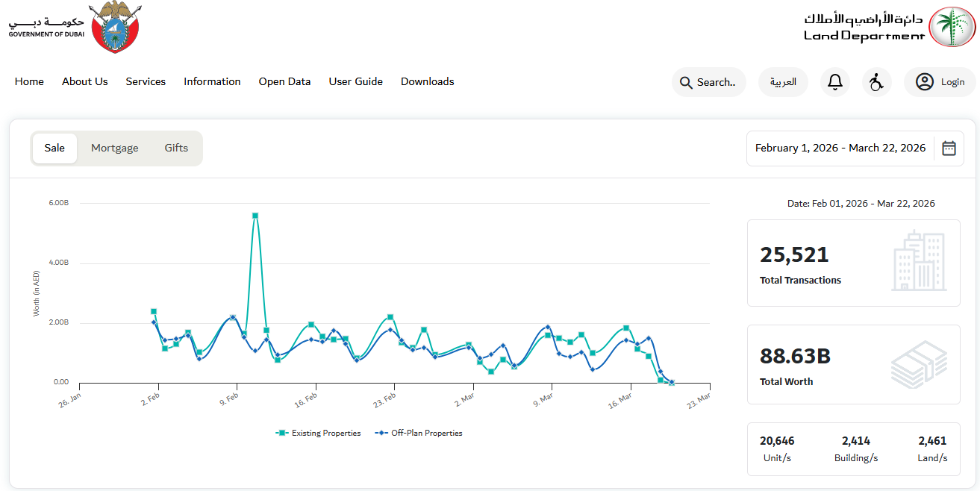Go to the User Guide link
980x491 pixels.
coord(355,82)
